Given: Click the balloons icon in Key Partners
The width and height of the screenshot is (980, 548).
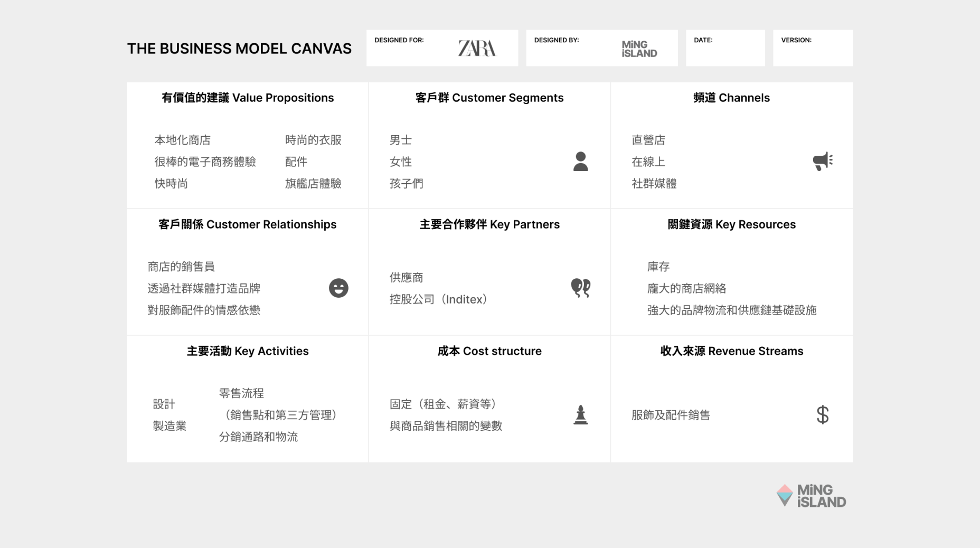Looking at the screenshot, I should [x=580, y=288].
